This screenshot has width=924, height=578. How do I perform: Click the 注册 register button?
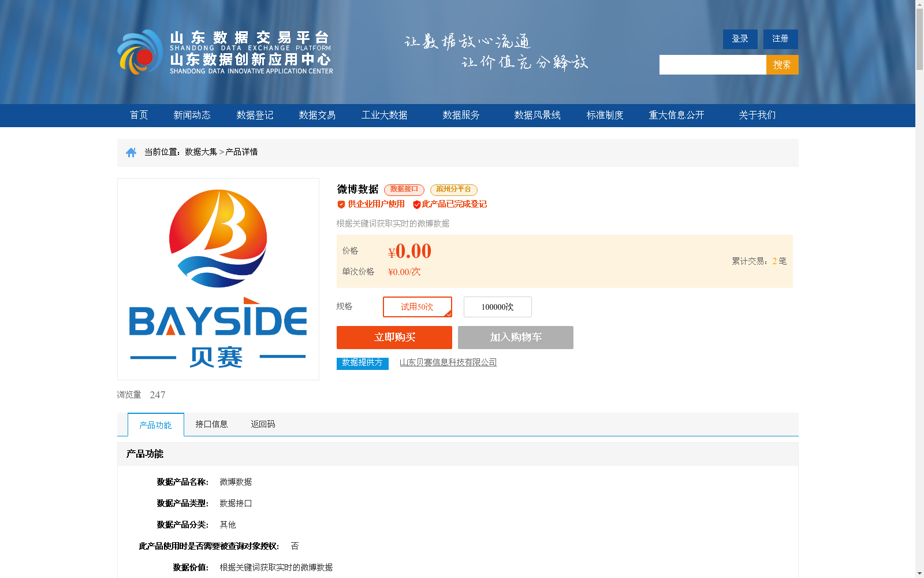[x=781, y=39]
